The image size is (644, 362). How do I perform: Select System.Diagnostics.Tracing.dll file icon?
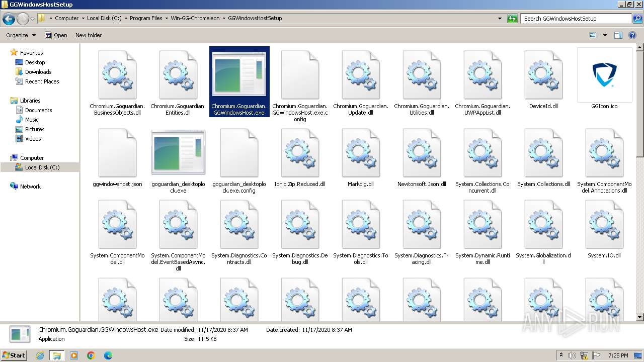click(x=422, y=224)
